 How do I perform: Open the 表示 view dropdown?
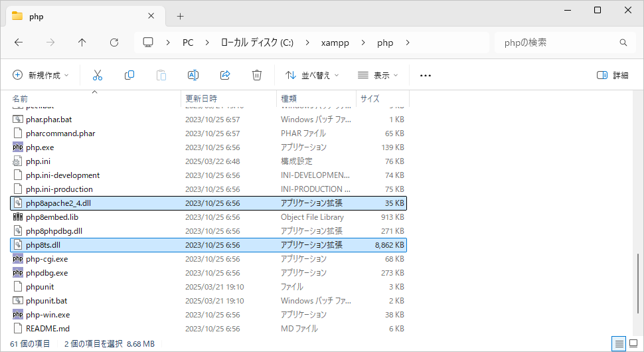[x=378, y=75]
